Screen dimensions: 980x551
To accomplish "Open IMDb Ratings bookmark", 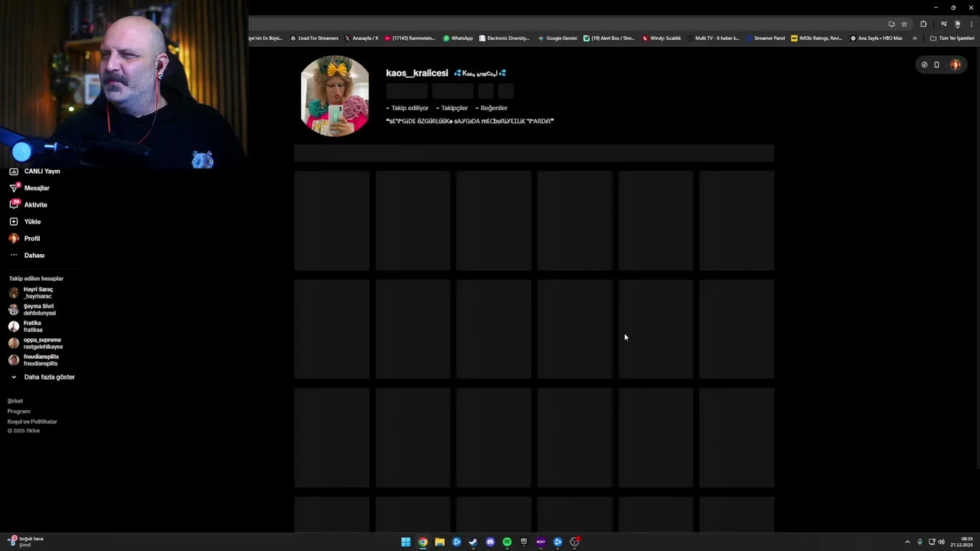I will pyautogui.click(x=816, y=38).
